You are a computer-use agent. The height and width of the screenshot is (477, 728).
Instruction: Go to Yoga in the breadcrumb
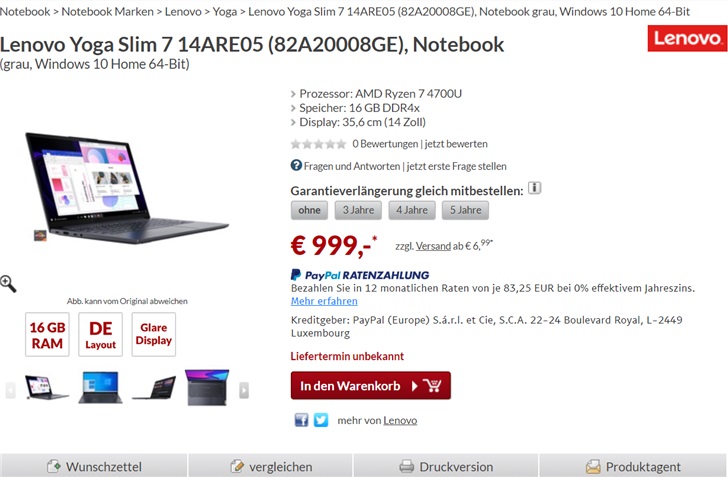225,11
